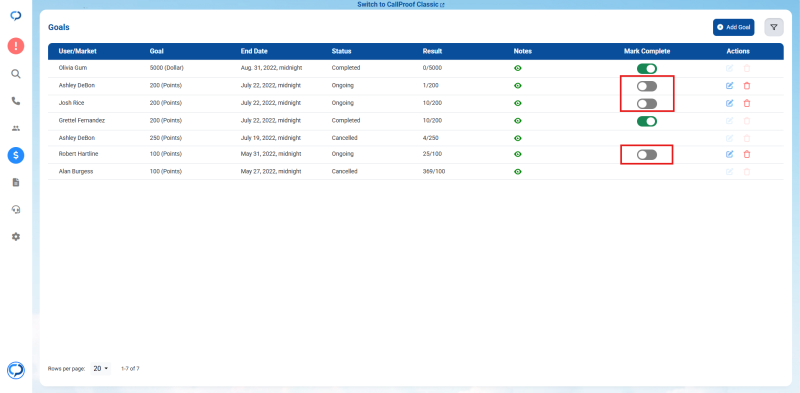Image resolution: width=800 pixels, height=393 pixels.
Task: Click the Status column header
Action: pyautogui.click(x=341, y=52)
